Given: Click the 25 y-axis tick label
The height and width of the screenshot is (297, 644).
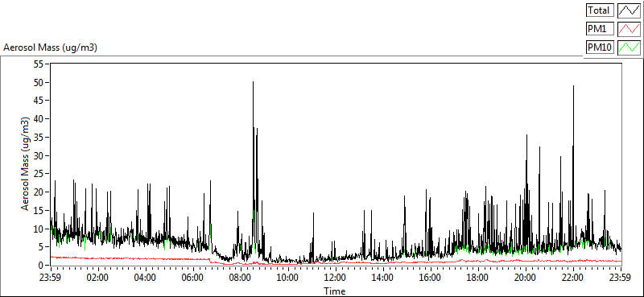Looking at the screenshot, I should click(39, 174).
